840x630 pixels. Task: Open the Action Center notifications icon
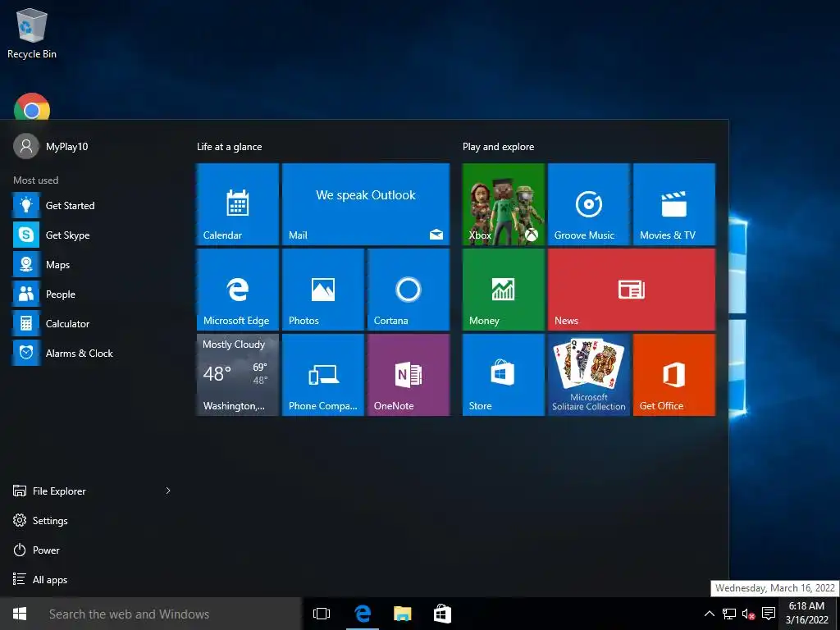768,614
